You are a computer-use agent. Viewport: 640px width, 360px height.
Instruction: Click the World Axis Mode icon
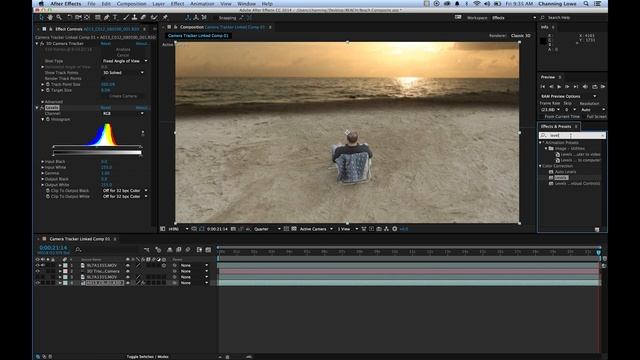click(x=196, y=18)
